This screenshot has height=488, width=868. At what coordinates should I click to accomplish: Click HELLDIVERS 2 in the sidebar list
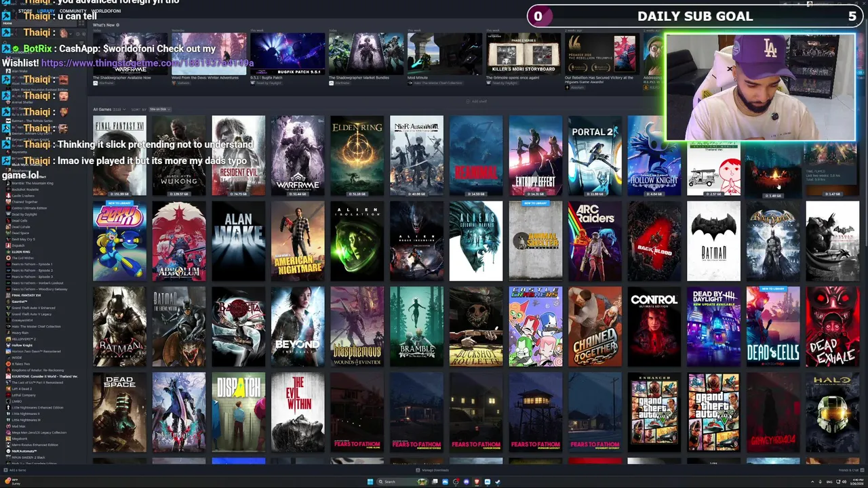(24, 339)
